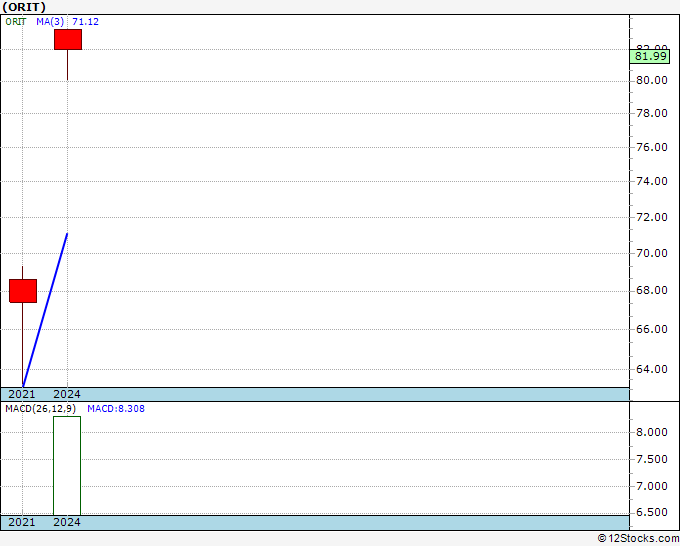Click the 7.000 MACD axis label
The image size is (680, 546).
pos(652,486)
